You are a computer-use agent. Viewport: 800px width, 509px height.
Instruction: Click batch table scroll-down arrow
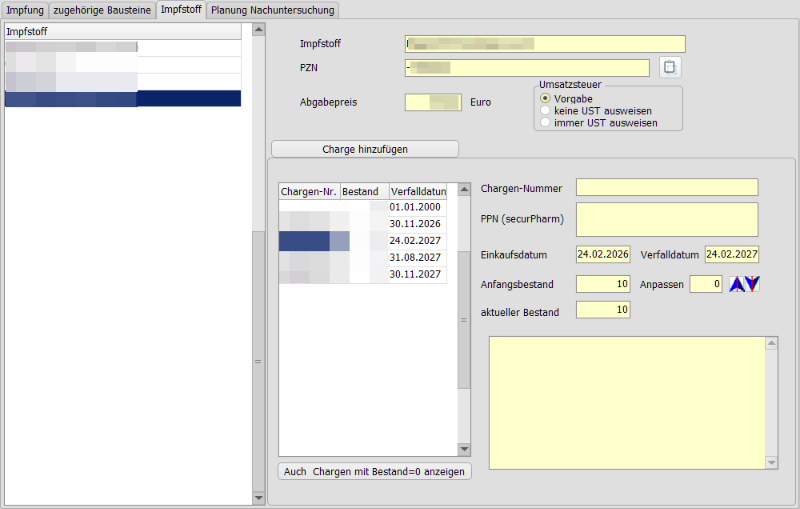(463, 449)
